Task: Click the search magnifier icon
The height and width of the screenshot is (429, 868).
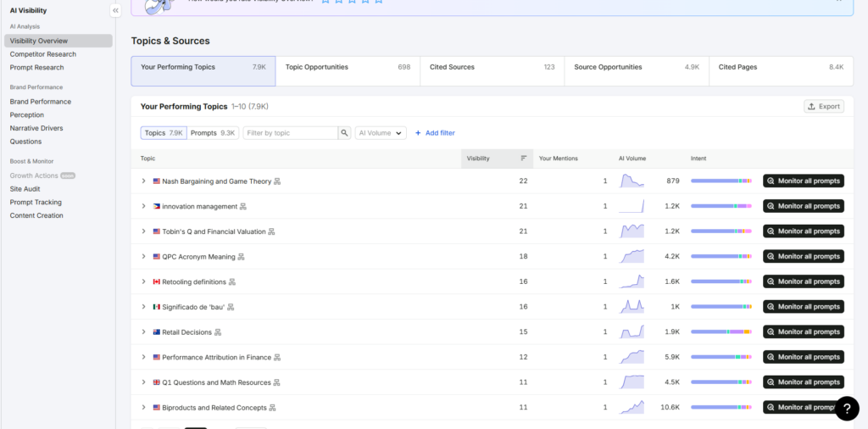Action: click(x=344, y=133)
